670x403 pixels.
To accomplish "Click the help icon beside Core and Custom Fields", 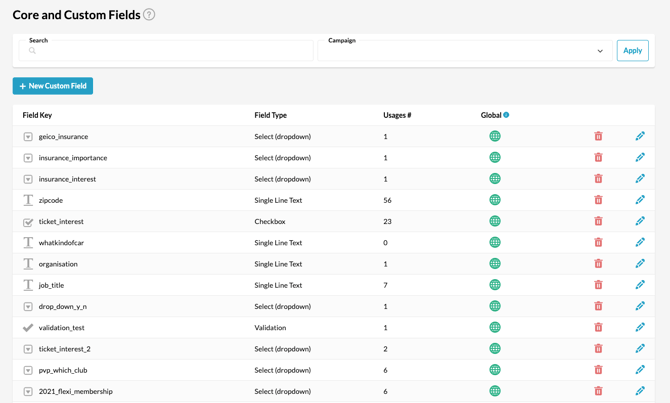I will pos(149,15).
